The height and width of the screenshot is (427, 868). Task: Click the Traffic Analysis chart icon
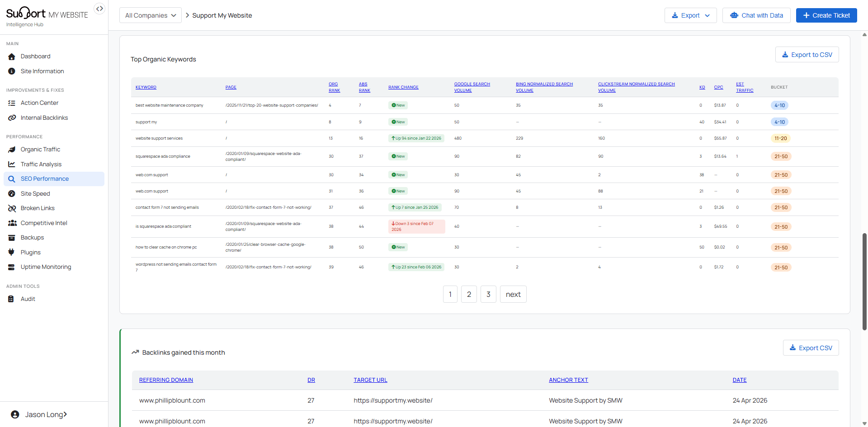(12, 164)
